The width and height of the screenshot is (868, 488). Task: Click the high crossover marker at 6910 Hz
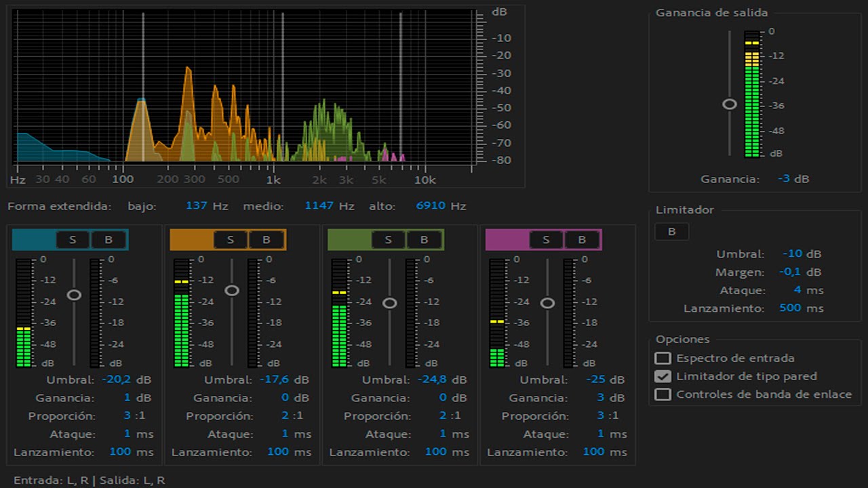coord(401,87)
